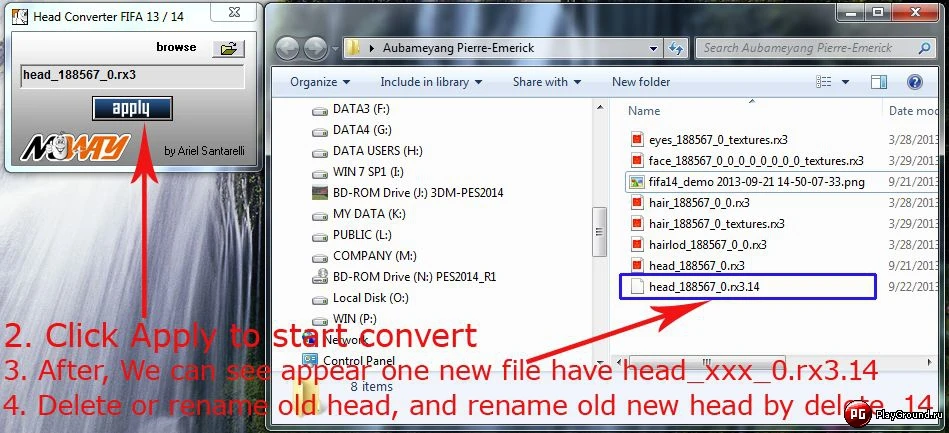Image resolution: width=949 pixels, height=433 pixels.
Task: Click Head Converter FIFA 13 / 14 title icon
Action: (x=19, y=16)
